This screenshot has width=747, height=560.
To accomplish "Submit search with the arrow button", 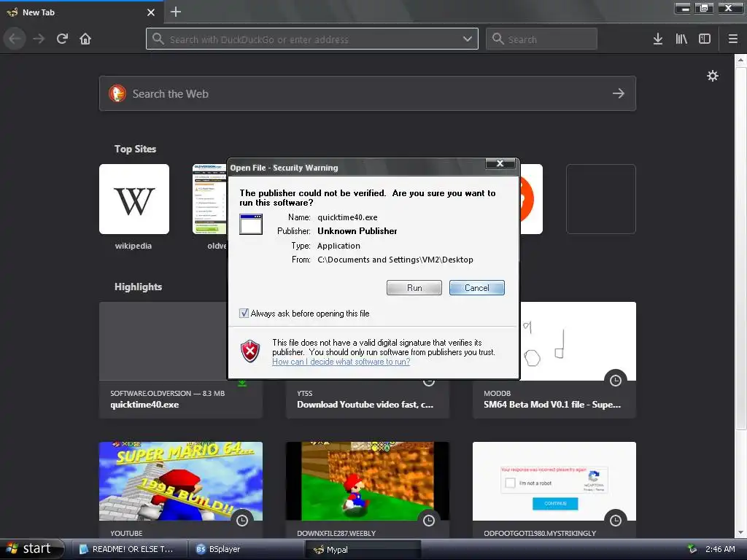I will pos(619,93).
